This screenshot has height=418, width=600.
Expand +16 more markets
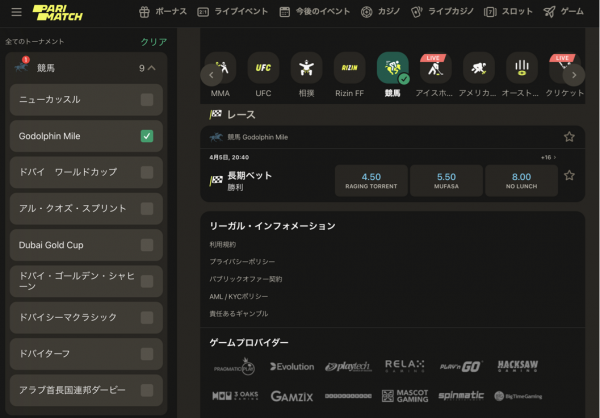pos(548,157)
